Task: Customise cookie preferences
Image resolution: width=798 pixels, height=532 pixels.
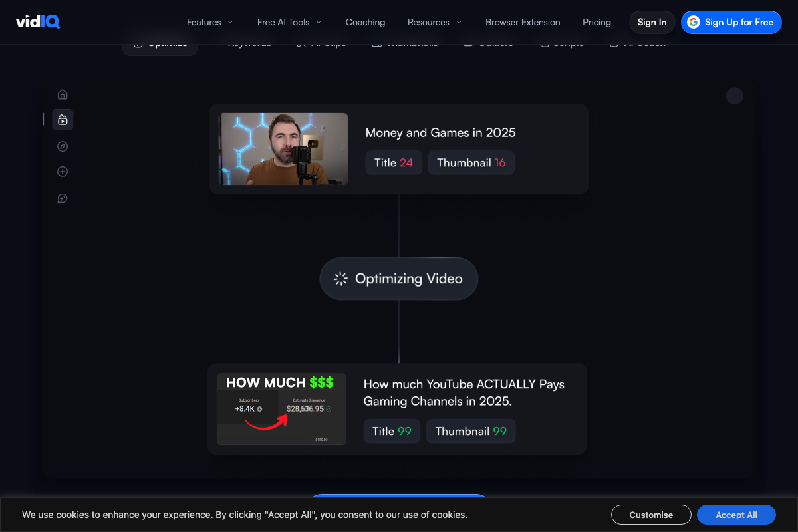Action: pyautogui.click(x=651, y=515)
